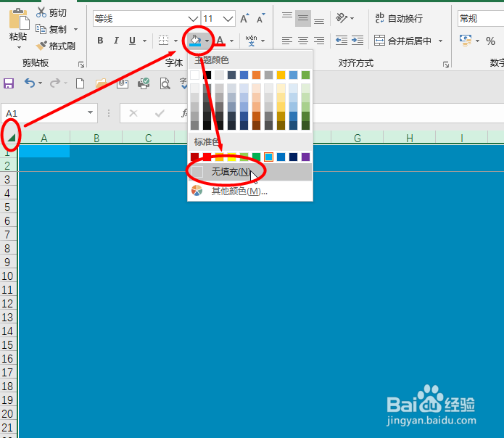Select column header H
The image size is (504, 438).
click(x=410, y=138)
